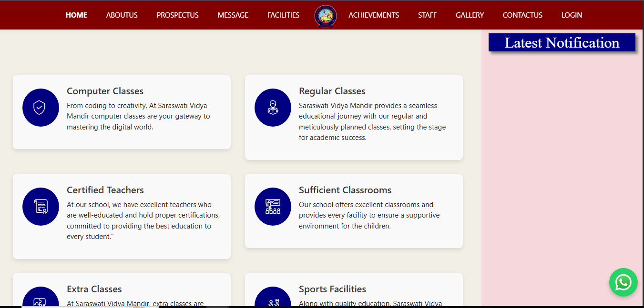
Task: Open the GALLERY page
Action: 470,15
